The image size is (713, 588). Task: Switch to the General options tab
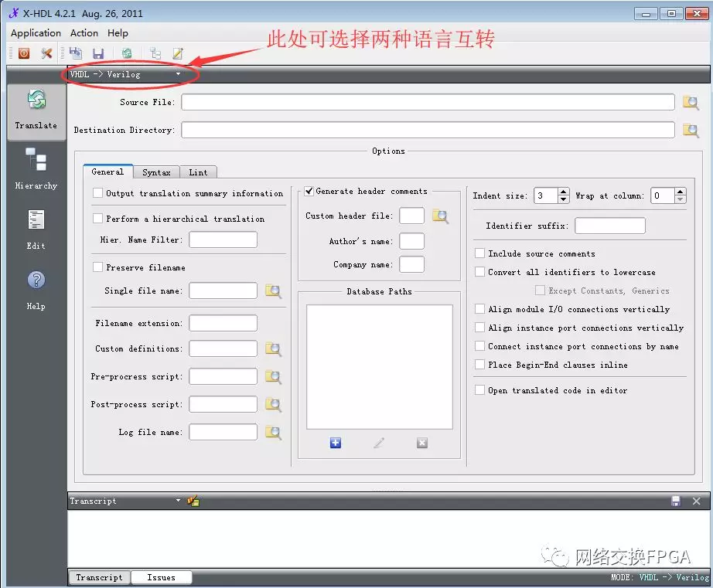107,172
